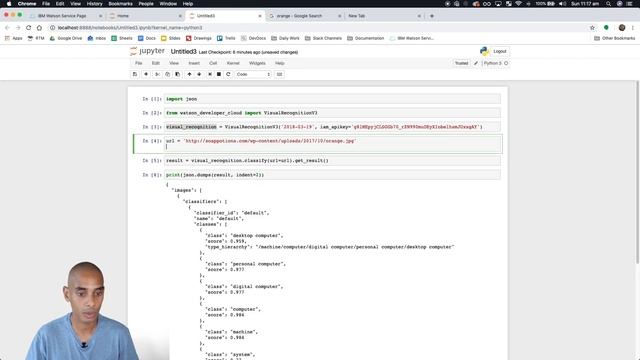Open the Docs bookmark

pyautogui.click(x=147, y=38)
